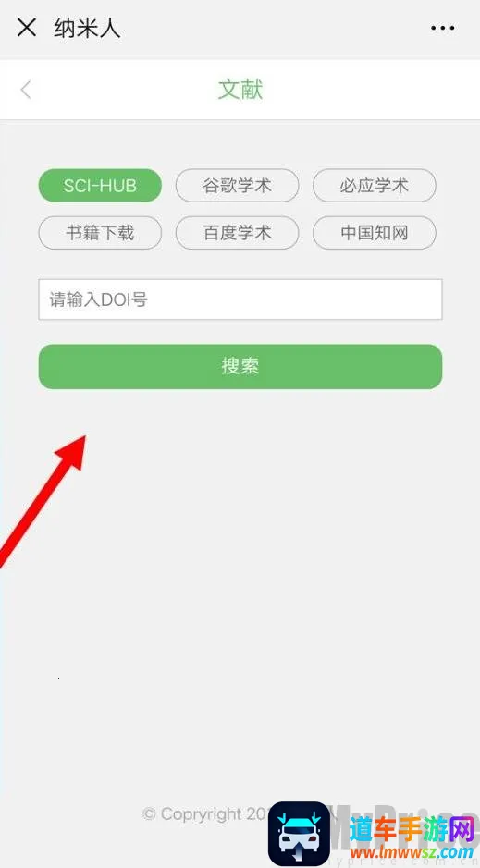Select the 必应学术 source option
The image size is (480, 868).
375,186
